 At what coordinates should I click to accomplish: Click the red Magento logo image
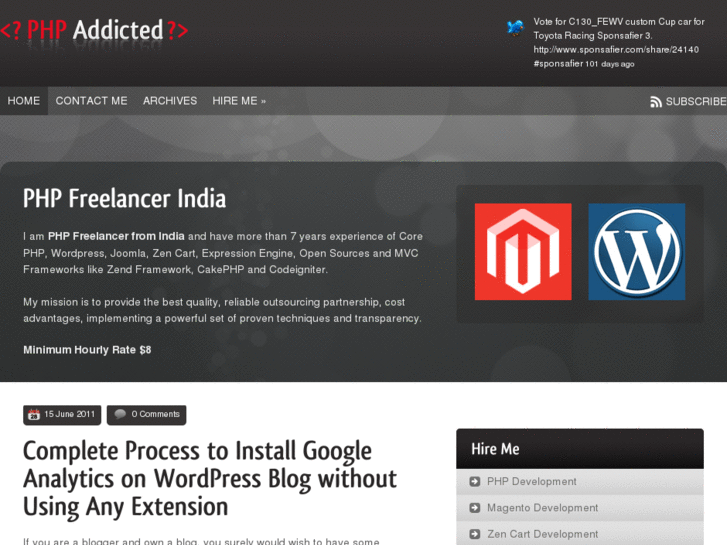click(x=523, y=251)
